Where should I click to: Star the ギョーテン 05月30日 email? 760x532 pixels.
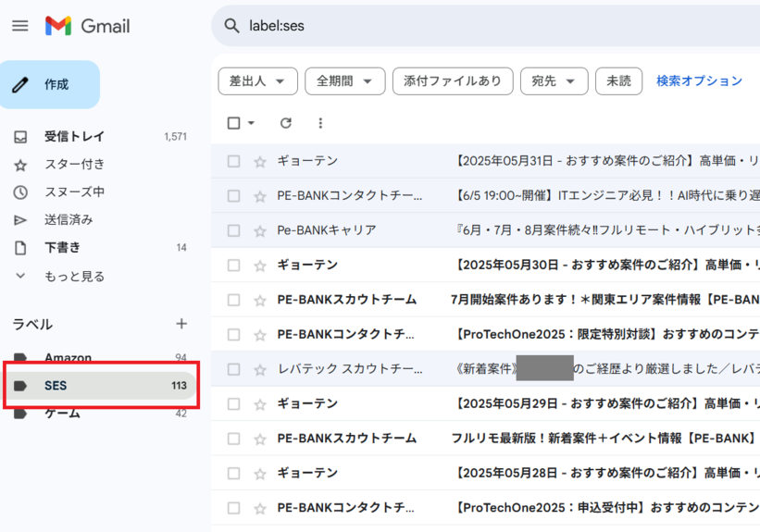[x=260, y=266]
